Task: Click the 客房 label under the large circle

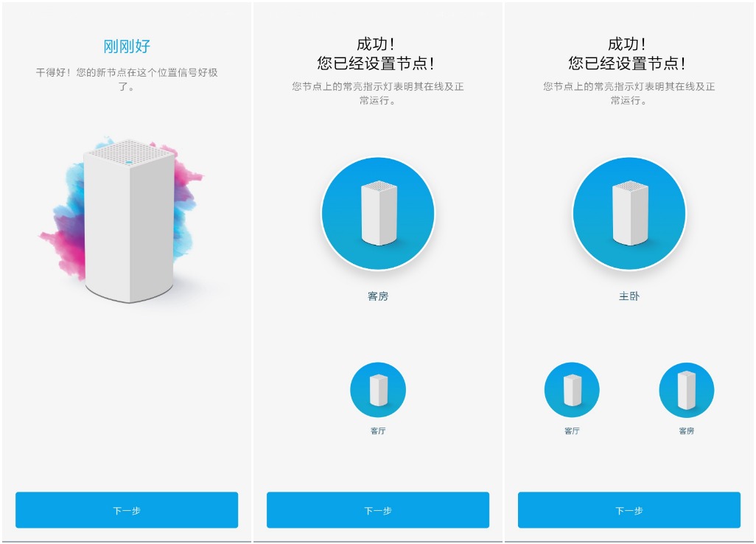Action: tap(378, 296)
